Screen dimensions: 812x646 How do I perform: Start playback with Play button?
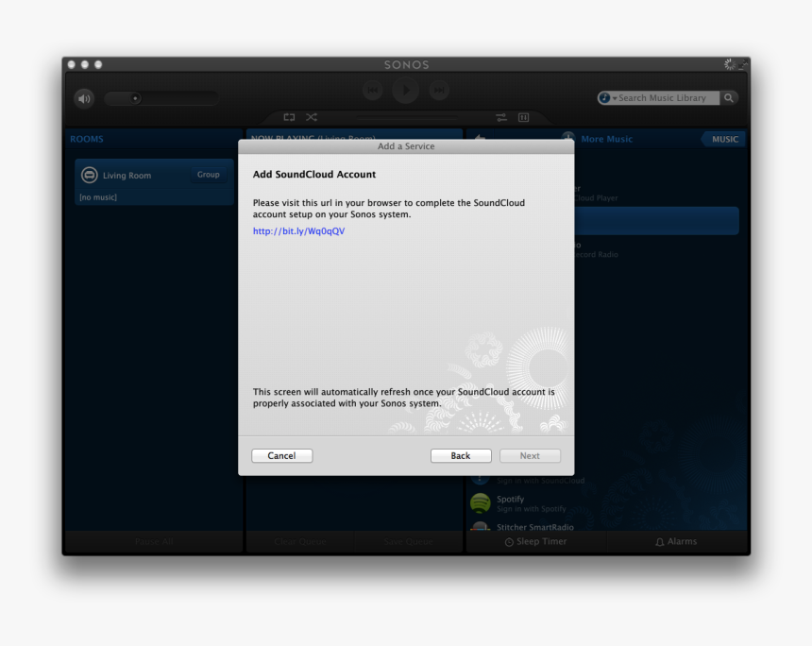[x=405, y=90]
